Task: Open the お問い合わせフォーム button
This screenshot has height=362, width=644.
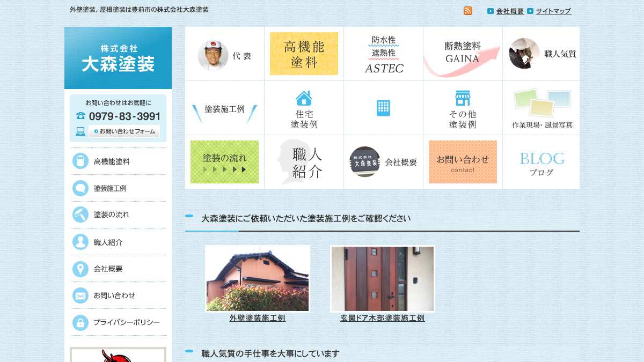Action: pos(124,131)
